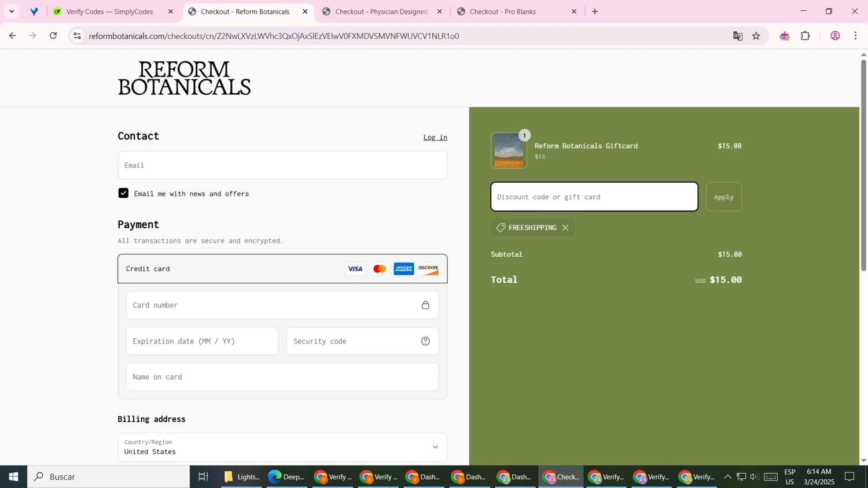Open the SimplyCodes extension icon
Image resolution: width=868 pixels, height=488 pixels.
tap(785, 36)
